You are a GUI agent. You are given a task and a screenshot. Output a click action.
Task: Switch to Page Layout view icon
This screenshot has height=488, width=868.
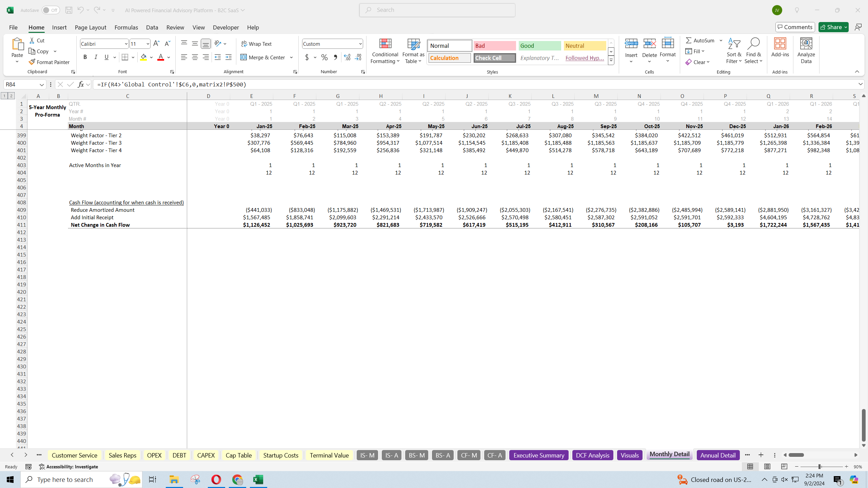(x=767, y=467)
